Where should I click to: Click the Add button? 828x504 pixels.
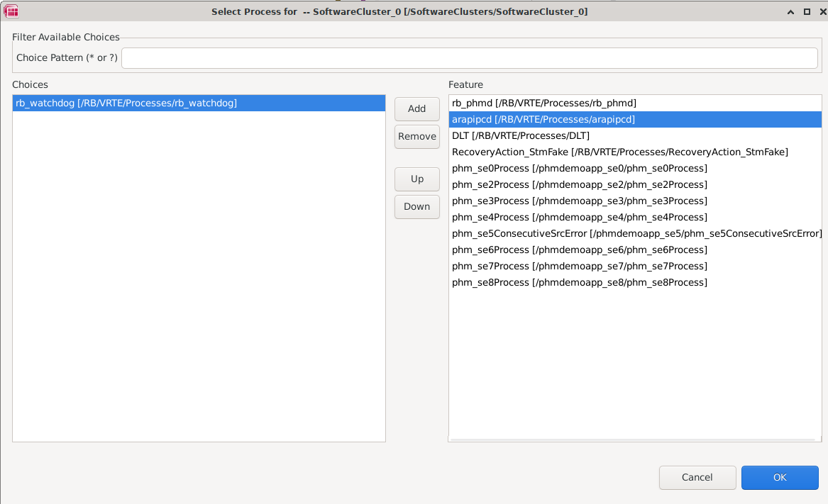pos(416,109)
